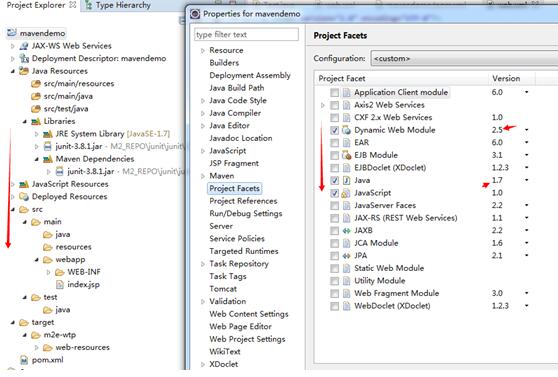The height and width of the screenshot is (377, 558).
Task: Open the Java facet version dropdown
Action: click(526, 180)
